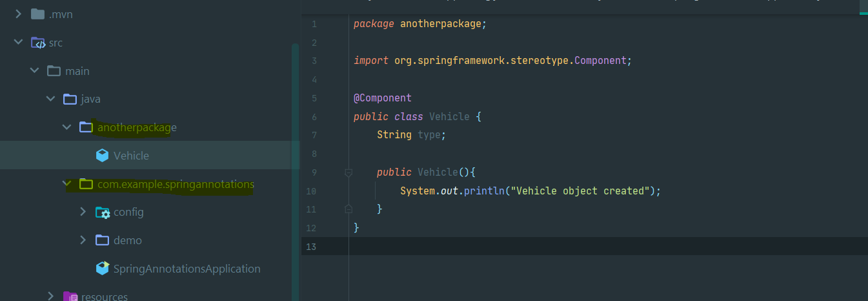Screen dimensions: 868x301
Task: Click the resources folder icon
Action: (70, 296)
